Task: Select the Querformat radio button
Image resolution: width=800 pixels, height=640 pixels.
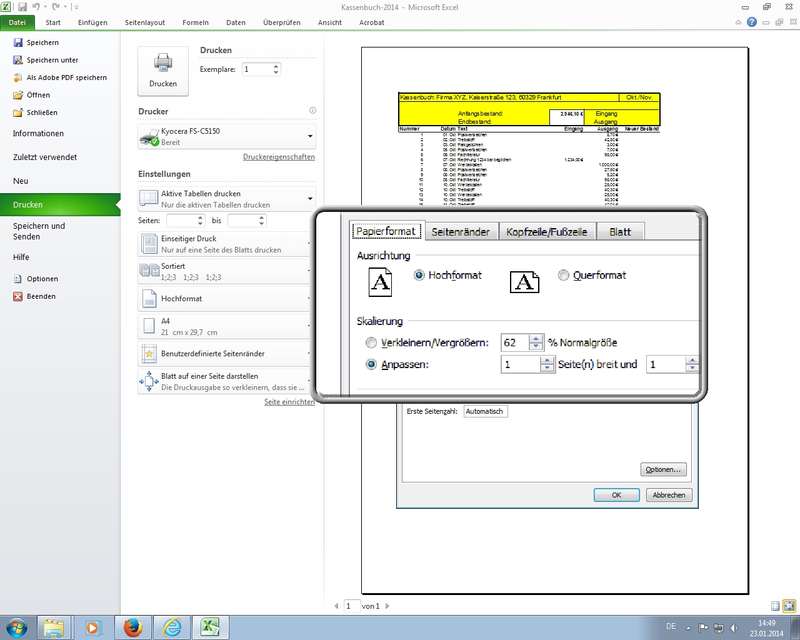Action: tap(564, 275)
